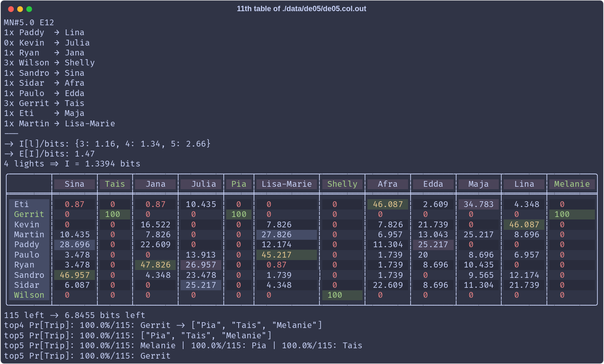Click Kevin's 16.522 value under Jana
This screenshot has height=364, width=604.
tap(155, 224)
